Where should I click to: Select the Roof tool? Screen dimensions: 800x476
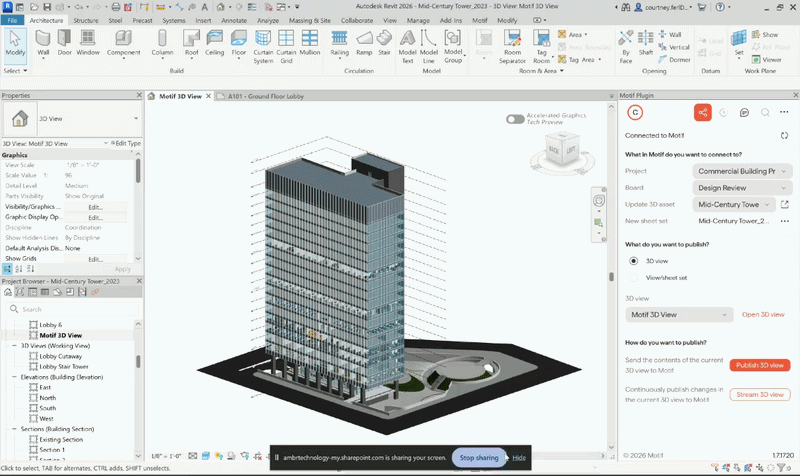191,43
